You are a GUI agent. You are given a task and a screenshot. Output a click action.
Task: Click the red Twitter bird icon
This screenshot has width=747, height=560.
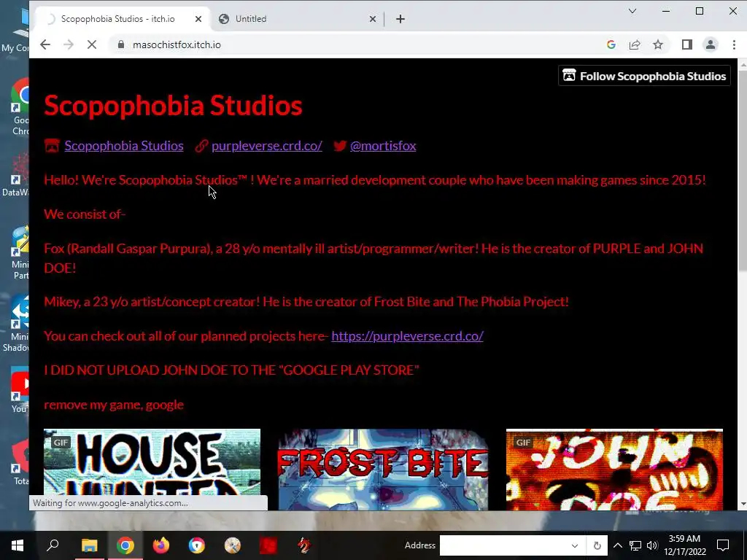(340, 146)
